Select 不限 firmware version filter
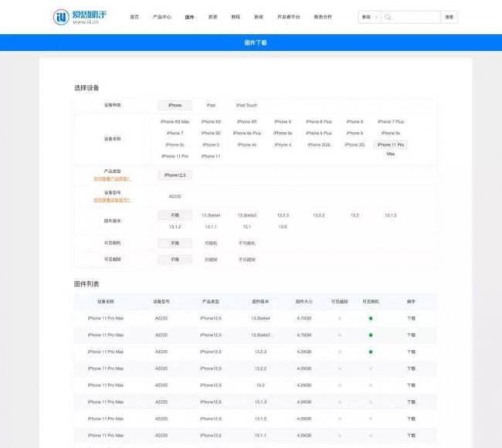Image resolution: width=502 pixels, height=448 pixels. (x=175, y=216)
